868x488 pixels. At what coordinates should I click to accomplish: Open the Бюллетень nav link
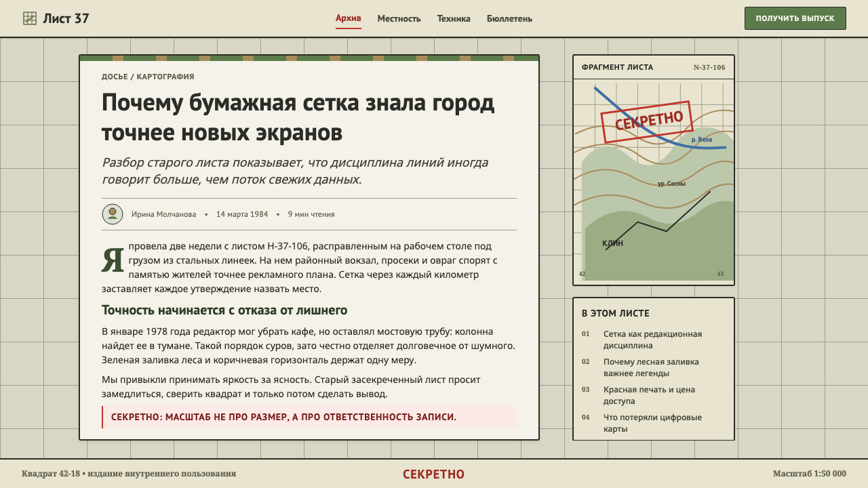coord(509,18)
